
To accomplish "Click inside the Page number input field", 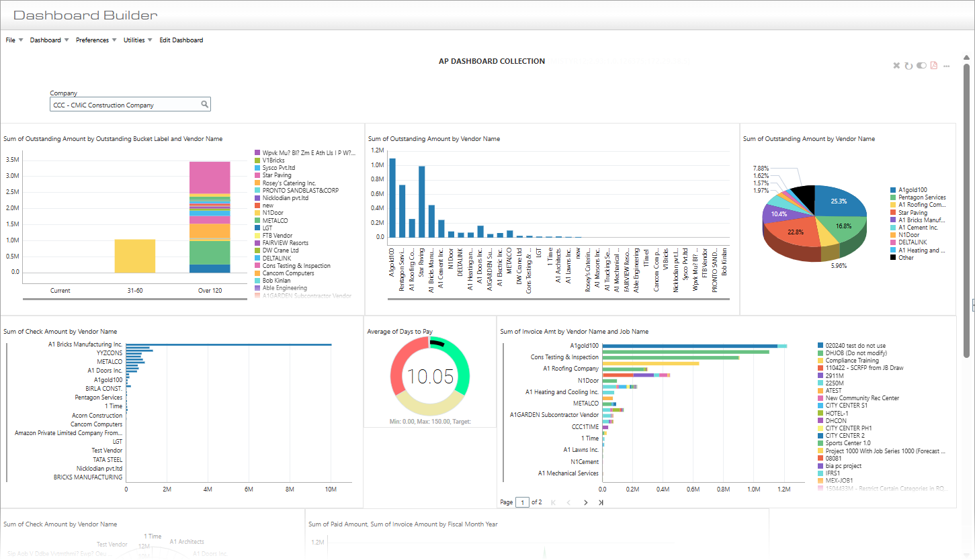I will point(522,502).
